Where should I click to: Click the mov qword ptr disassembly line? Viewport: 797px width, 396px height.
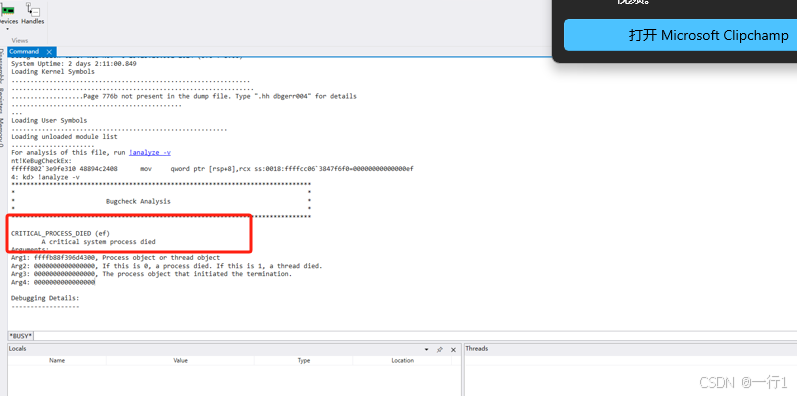212,169
